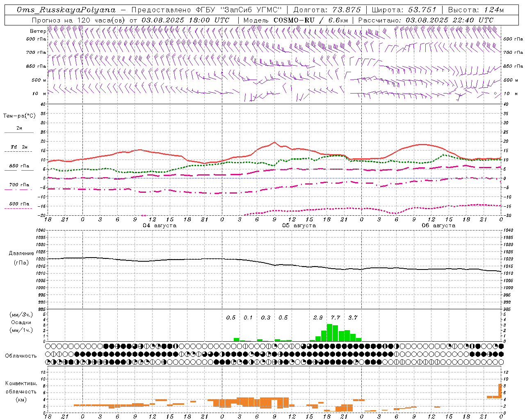Image resolution: width=525 pixels, height=420 pixels.
Task: Click the Давление pressure panel label
Action: (21, 253)
